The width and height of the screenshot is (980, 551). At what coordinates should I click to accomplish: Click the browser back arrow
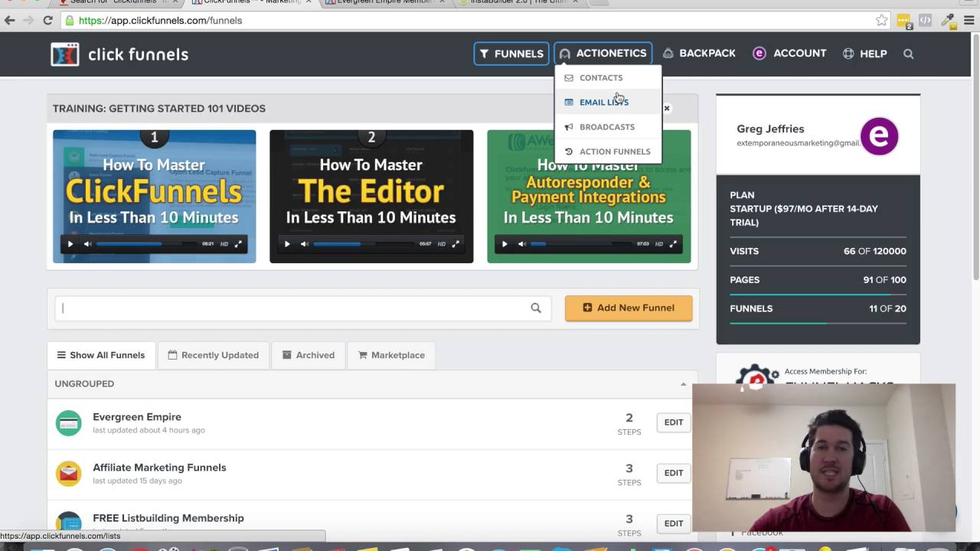pyautogui.click(x=10, y=21)
